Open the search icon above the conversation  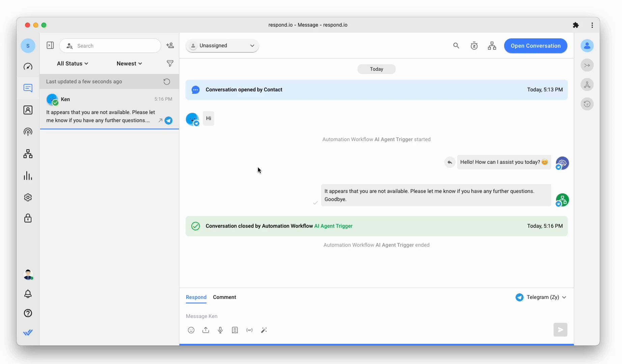coord(456,45)
